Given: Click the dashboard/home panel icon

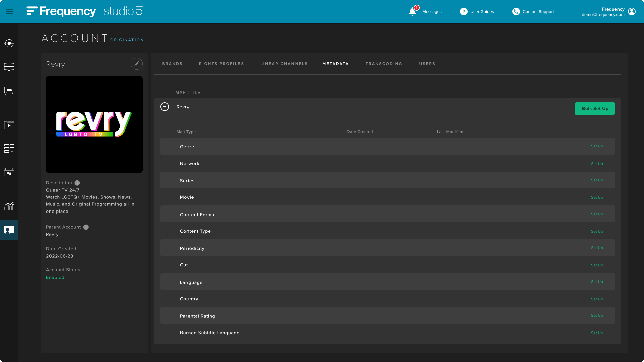Looking at the screenshot, I should click(x=9, y=67).
